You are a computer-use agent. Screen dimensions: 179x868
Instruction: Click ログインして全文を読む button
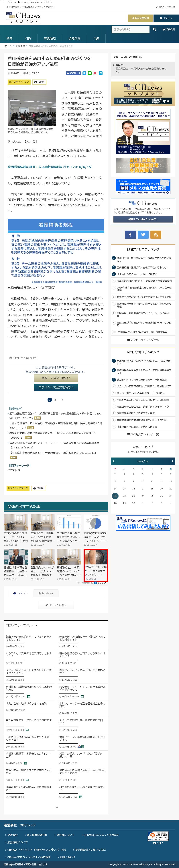point(56,387)
